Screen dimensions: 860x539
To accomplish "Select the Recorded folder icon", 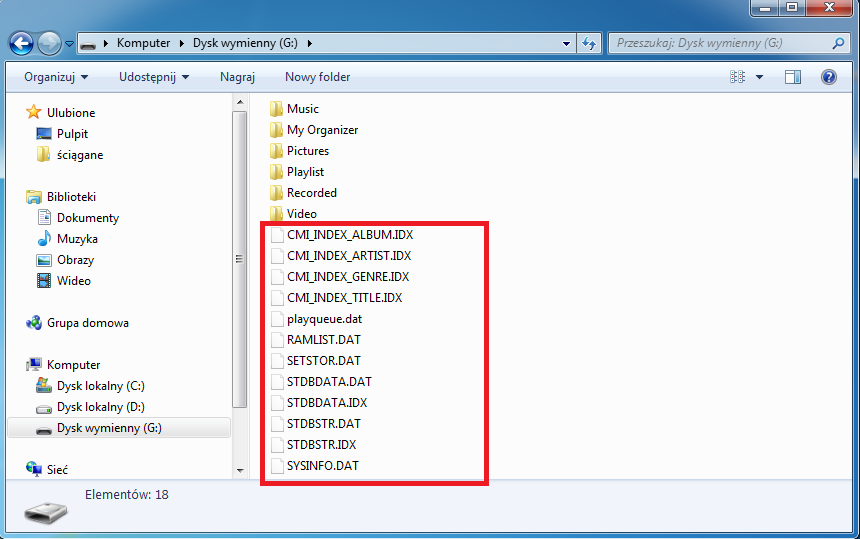I will click(x=276, y=192).
